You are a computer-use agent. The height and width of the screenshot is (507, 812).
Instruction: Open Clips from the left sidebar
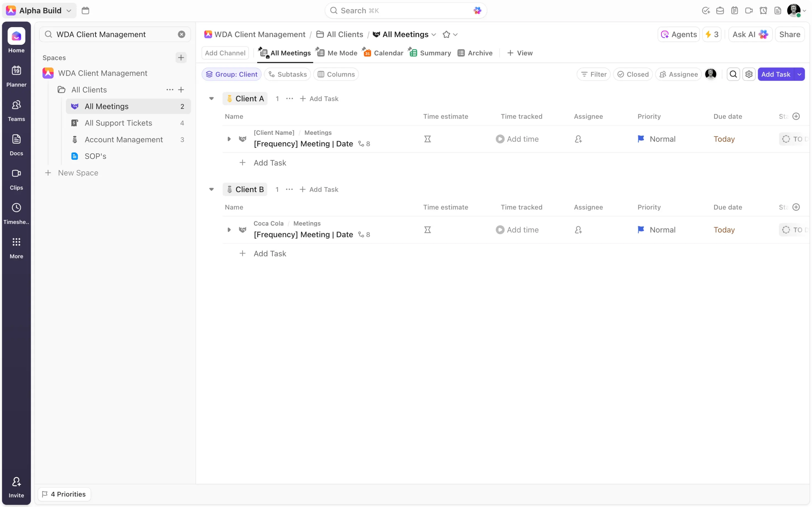pyautogui.click(x=16, y=179)
